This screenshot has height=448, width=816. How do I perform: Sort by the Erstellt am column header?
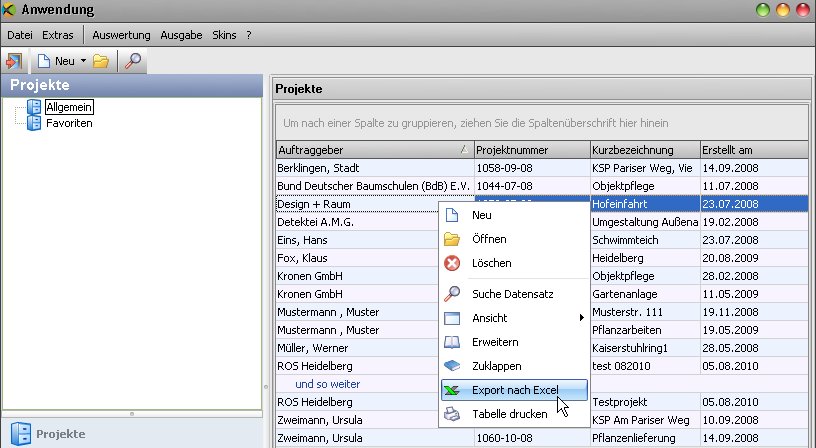[754, 150]
